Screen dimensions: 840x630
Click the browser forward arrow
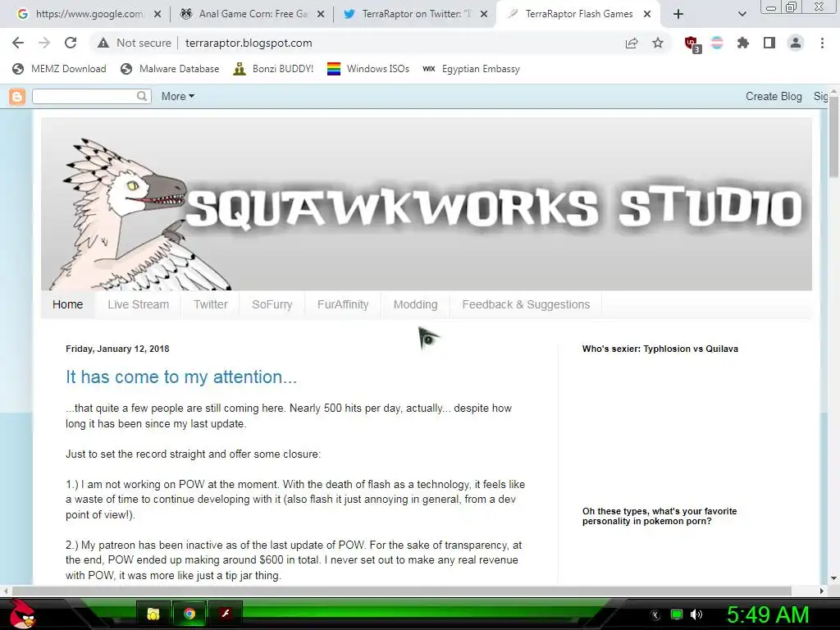44,43
